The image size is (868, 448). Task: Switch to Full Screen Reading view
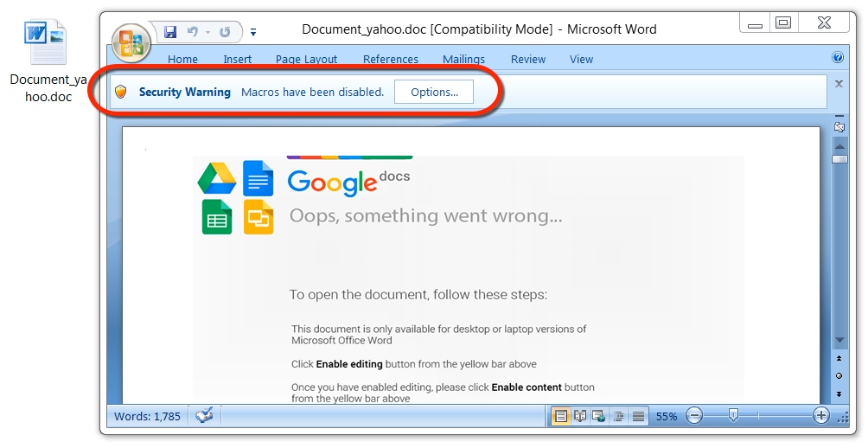580,416
